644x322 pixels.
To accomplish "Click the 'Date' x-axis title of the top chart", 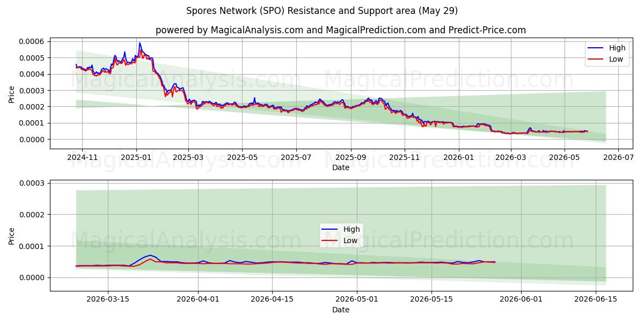I will click(341, 167).
